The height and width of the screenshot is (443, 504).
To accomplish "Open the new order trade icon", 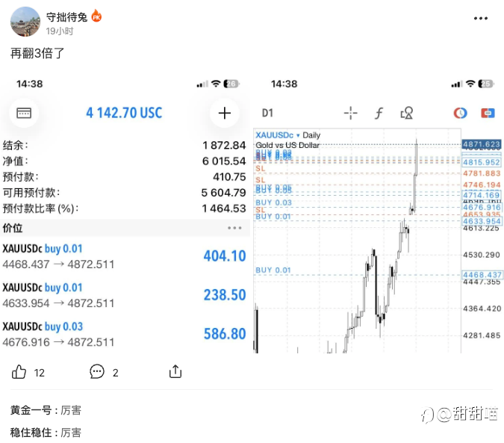I will [488, 113].
